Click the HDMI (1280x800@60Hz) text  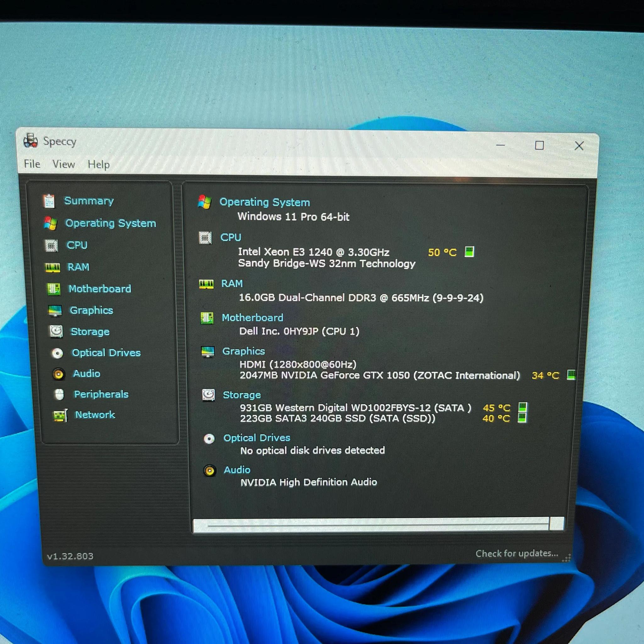coord(298,364)
